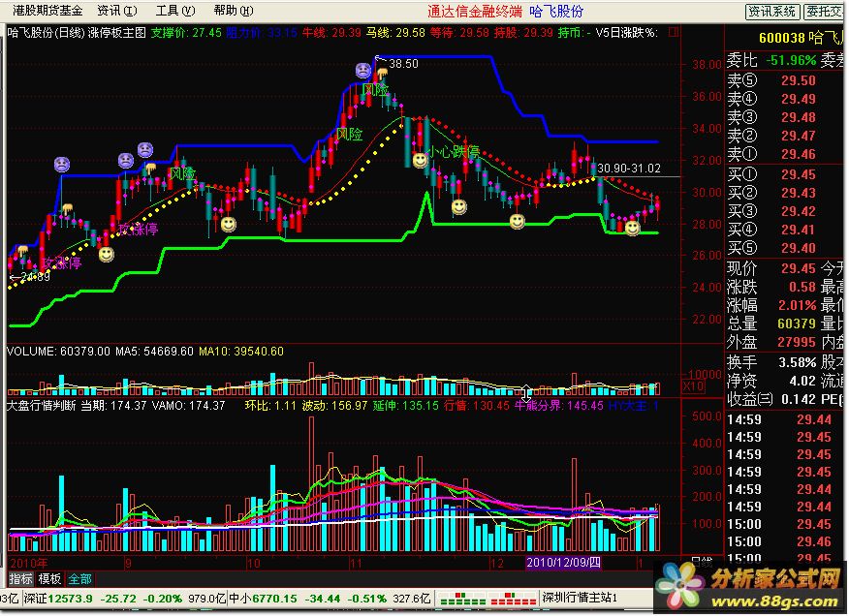This screenshot has width=849, height=616.
Task: Click the 15:00 29.46 tick row
Action: pos(779,541)
